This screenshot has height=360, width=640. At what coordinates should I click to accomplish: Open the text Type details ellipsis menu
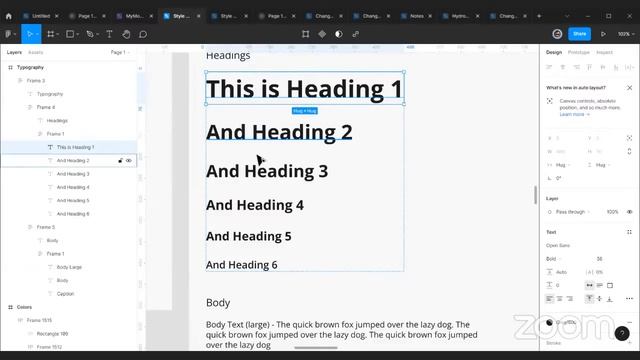pyautogui.click(x=629, y=299)
